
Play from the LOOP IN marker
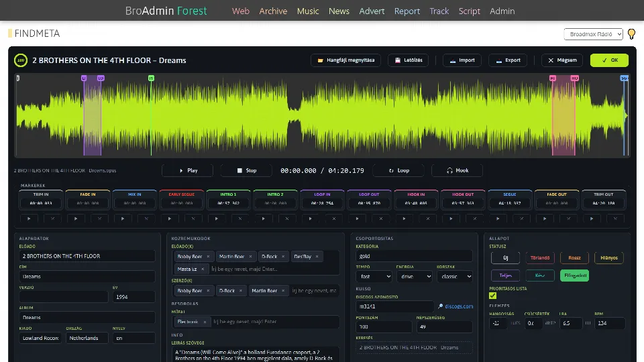[x=310, y=219]
